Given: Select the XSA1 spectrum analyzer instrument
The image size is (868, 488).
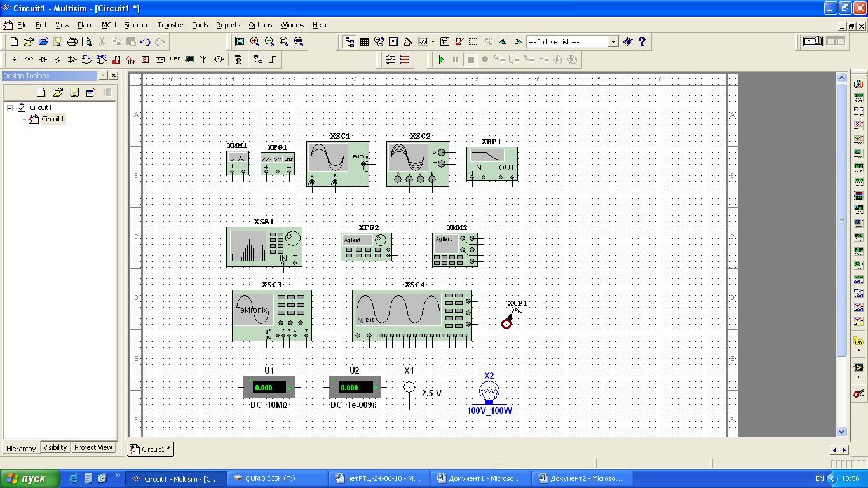Looking at the screenshot, I should coord(264,246).
